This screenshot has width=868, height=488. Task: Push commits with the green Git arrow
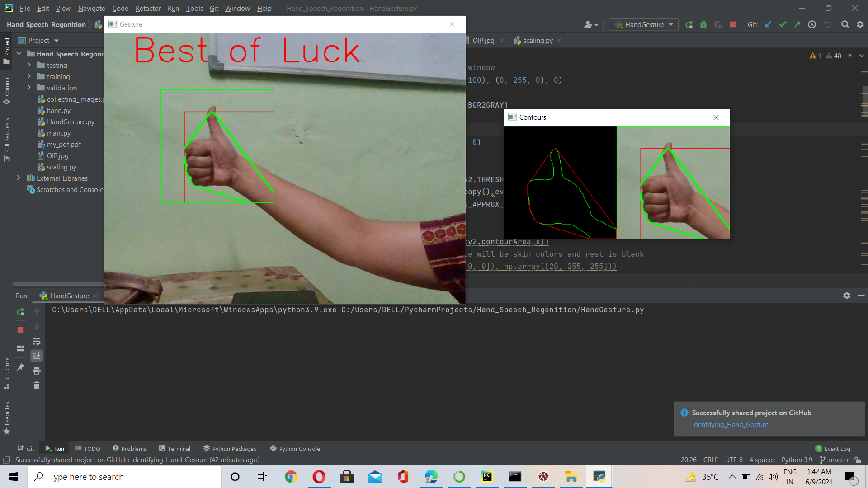pos(797,24)
